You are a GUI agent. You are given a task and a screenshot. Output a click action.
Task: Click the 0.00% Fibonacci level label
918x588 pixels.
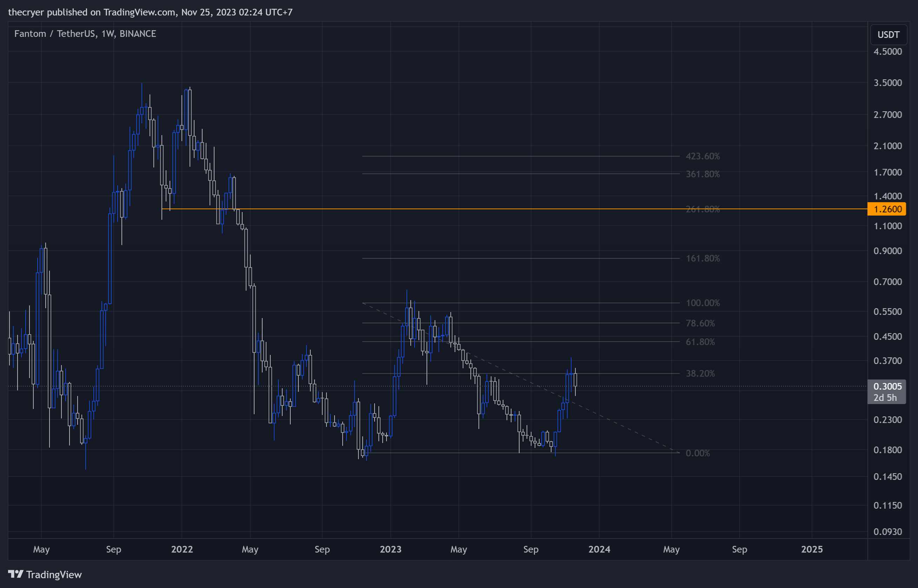[x=698, y=453]
